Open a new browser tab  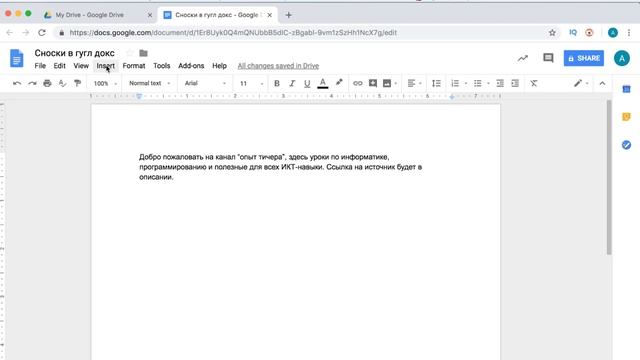tap(289, 15)
